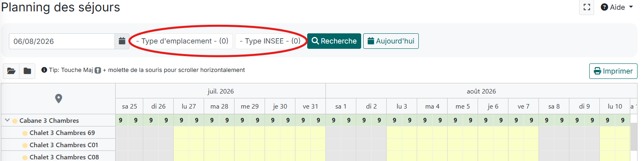Viewport: 644px width, 161px height.
Task: Click the 06/08/2026 date field
Action: click(x=62, y=41)
